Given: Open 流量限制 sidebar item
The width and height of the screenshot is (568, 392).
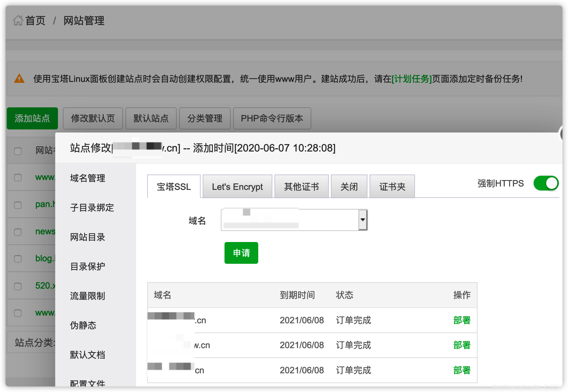Looking at the screenshot, I should coord(87,296).
